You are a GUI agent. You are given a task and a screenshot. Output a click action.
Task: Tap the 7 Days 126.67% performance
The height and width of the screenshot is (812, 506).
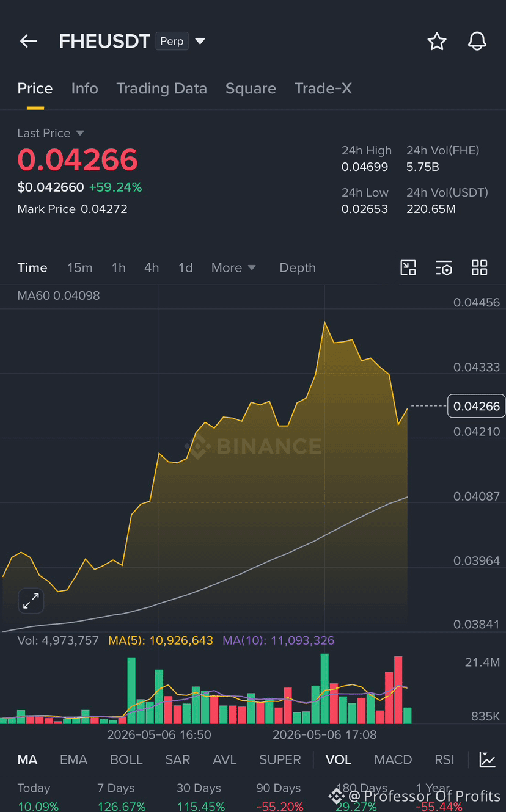[x=121, y=797]
